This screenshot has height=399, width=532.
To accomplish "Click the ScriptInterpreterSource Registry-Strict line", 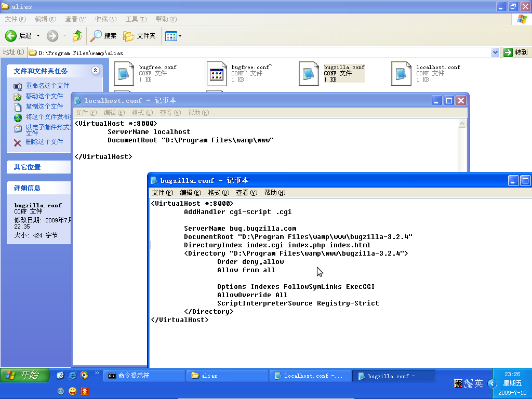I will tap(298, 303).
